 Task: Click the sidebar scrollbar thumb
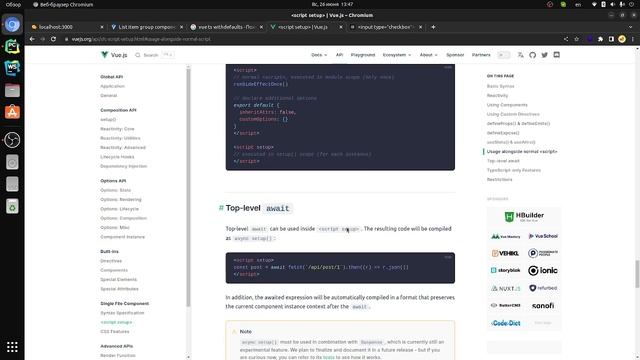[188, 188]
